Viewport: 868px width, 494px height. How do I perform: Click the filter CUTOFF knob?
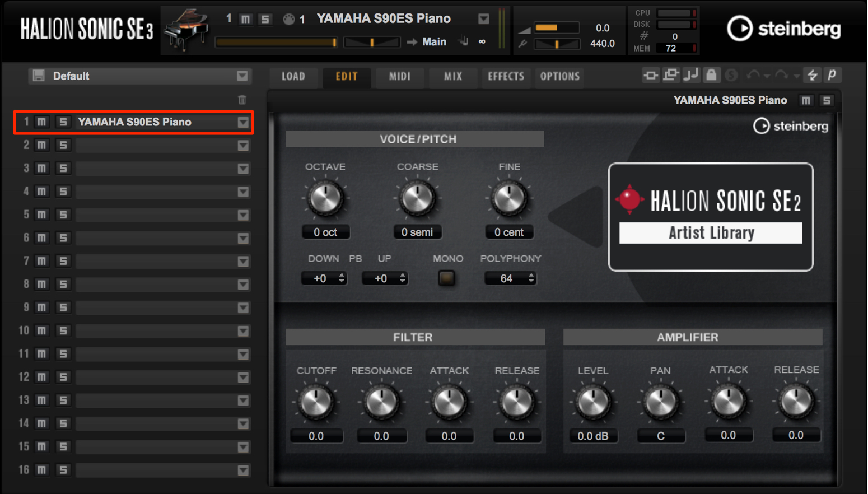coord(316,402)
